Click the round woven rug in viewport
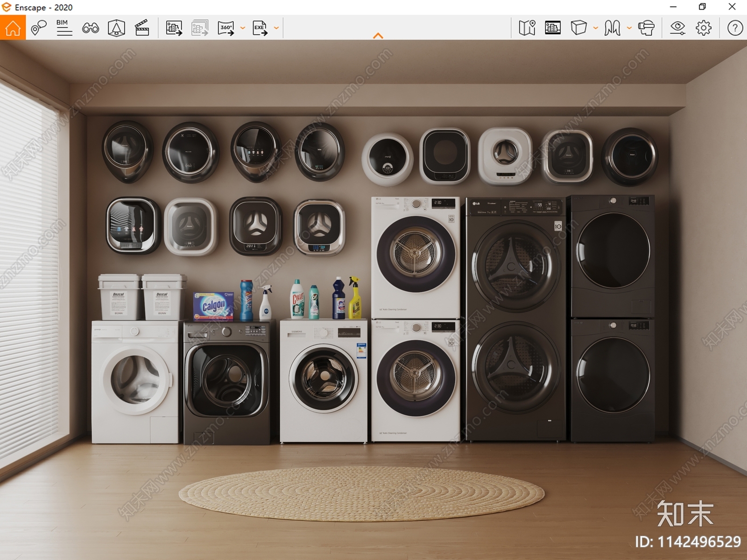This screenshot has width=747, height=560. pyautogui.click(x=362, y=494)
